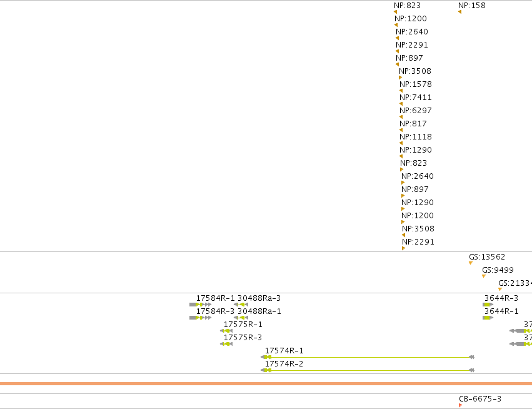
Task: Select the 3644R-3 gene model glyph
Action: [x=488, y=305]
